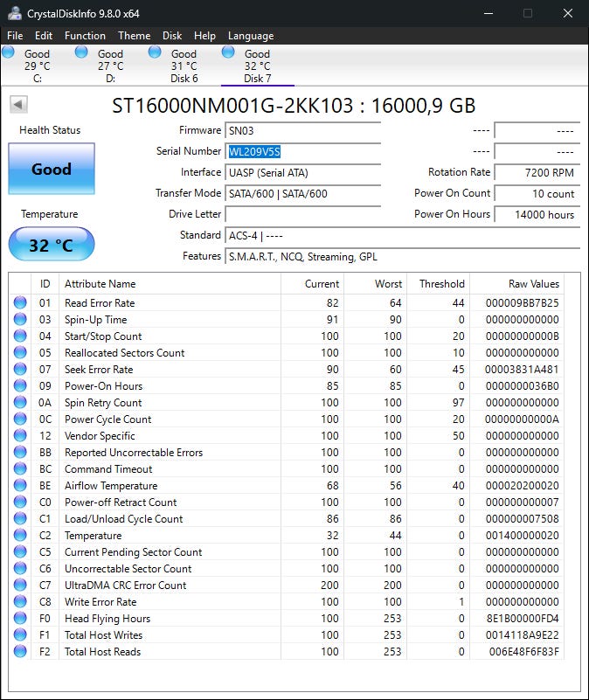Image resolution: width=589 pixels, height=700 pixels.
Task: Switch to the D: drive tab
Action: pyautogui.click(x=110, y=66)
